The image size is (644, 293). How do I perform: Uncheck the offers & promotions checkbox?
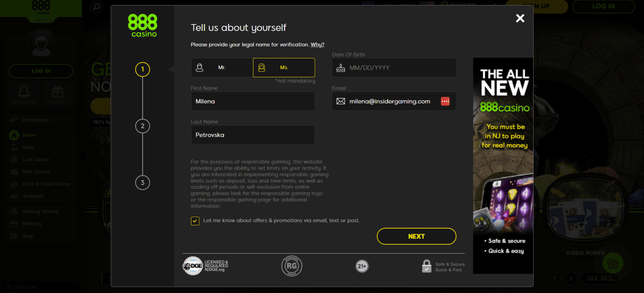pyautogui.click(x=195, y=221)
